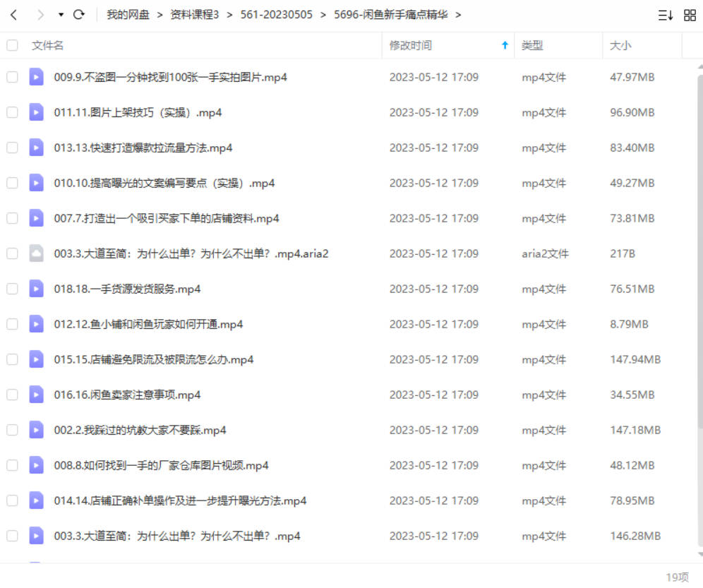
Task: Open file 009.9.不盗图一分钟找到100张一手实拍图片.mp4
Action: point(170,77)
